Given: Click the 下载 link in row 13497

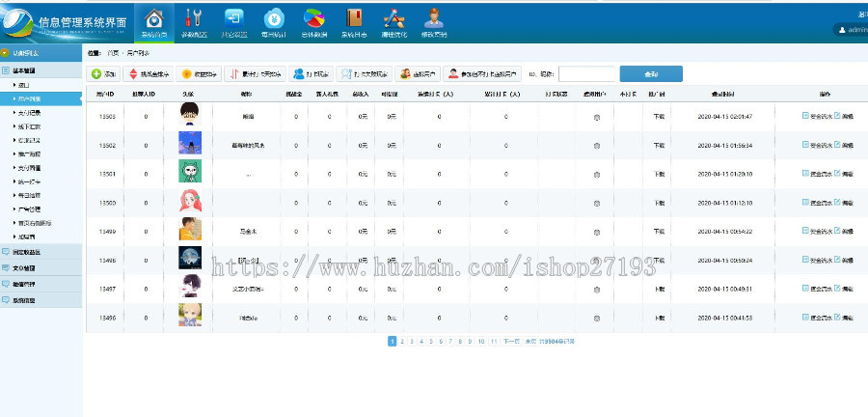Looking at the screenshot, I should 658,290.
